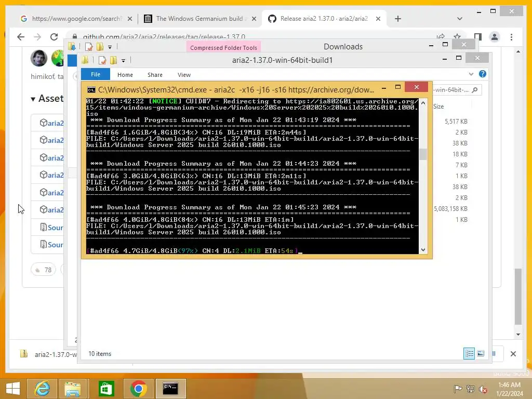Select the 5,517 KB file row
The image size is (532, 399).
(456, 122)
